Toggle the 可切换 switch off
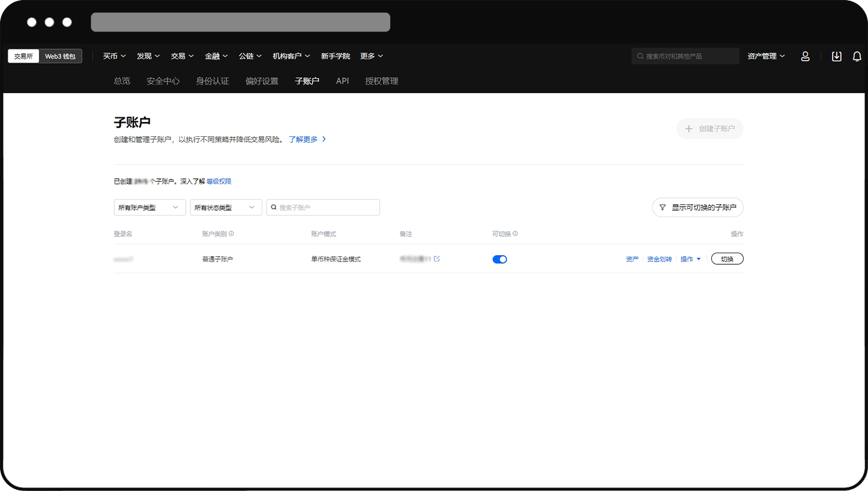The height and width of the screenshot is (491, 868). coord(499,259)
